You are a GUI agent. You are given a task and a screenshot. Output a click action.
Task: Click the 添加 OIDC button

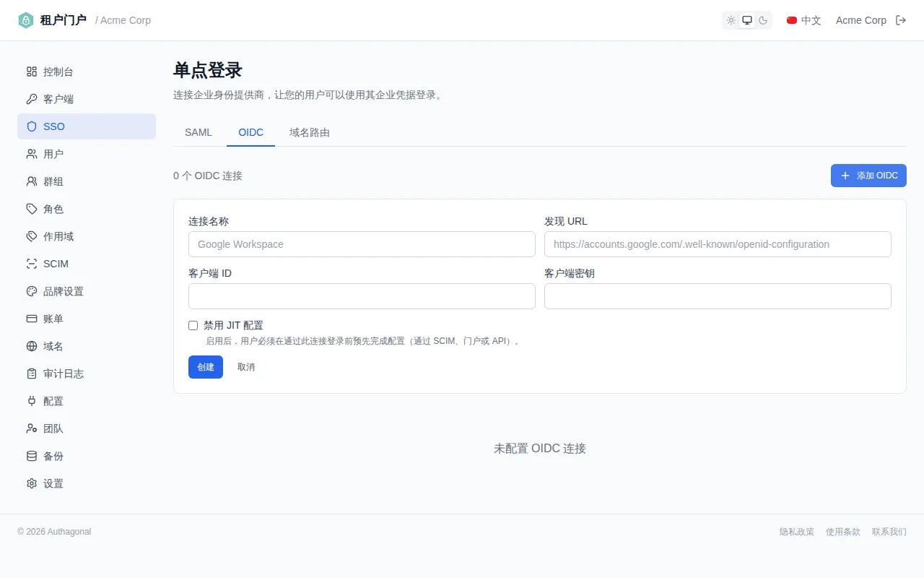click(x=868, y=176)
